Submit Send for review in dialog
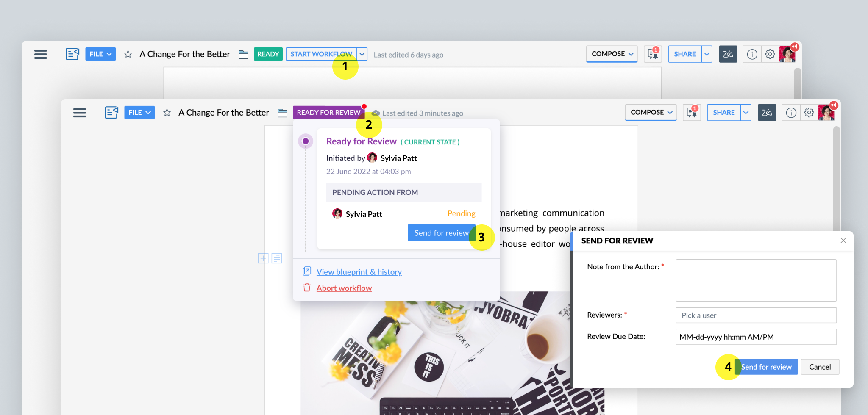Image resolution: width=868 pixels, height=415 pixels. click(766, 367)
